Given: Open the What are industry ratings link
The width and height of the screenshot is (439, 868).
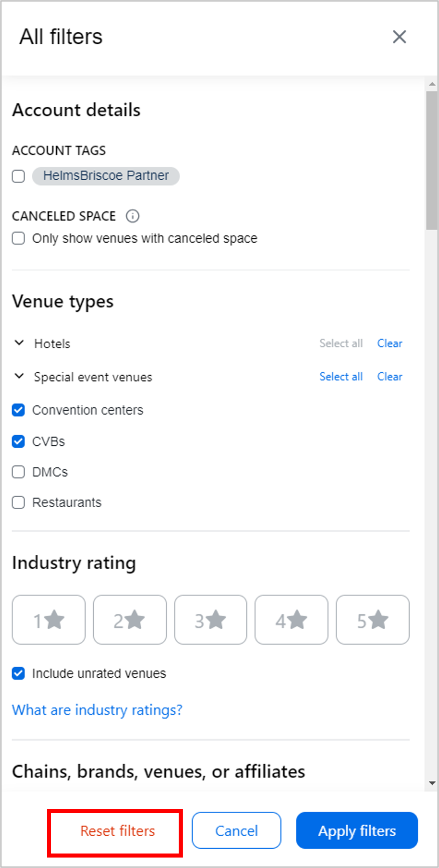Looking at the screenshot, I should pyautogui.click(x=97, y=710).
